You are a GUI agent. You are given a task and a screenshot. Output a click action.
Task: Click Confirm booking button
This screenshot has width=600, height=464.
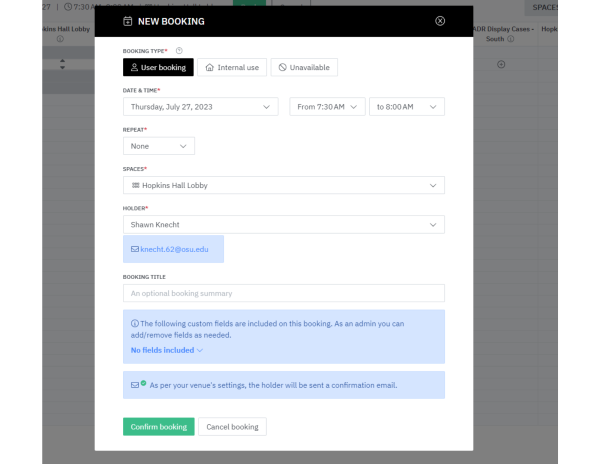(x=158, y=427)
